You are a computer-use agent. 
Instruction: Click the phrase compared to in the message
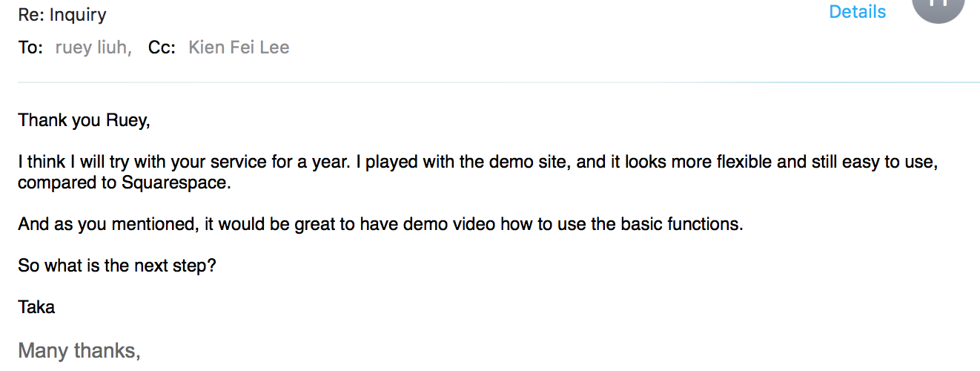[68, 183]
